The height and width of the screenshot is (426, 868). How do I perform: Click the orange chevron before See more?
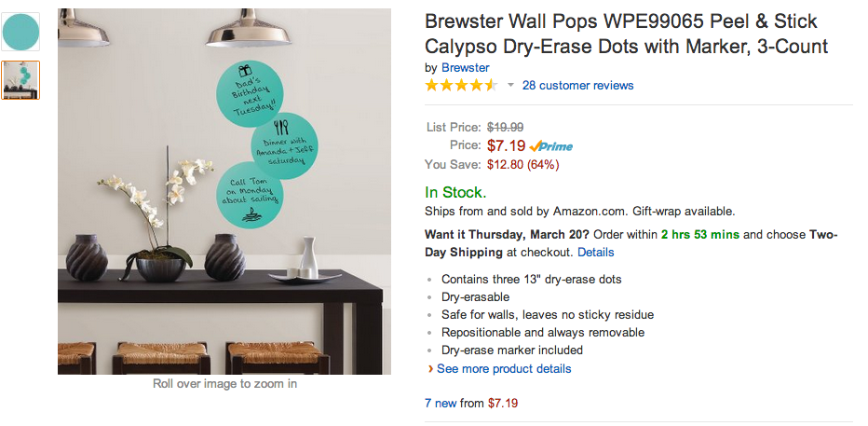pyautogui.click(x=429, y=369)
